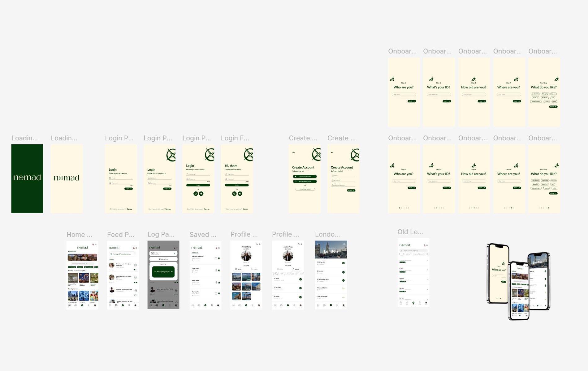Click traveler icon in How old are you frame without dots
The image size is (588, 371).
(474, 79)
